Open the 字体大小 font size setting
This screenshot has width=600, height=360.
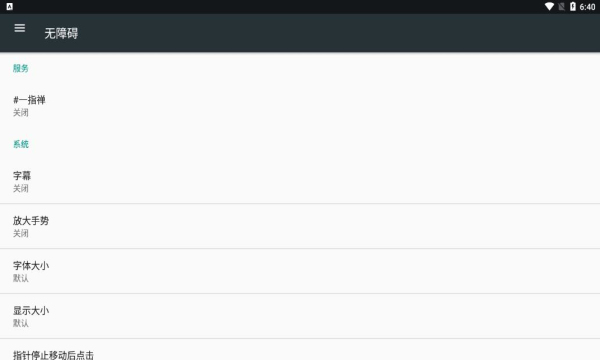pyautogui.click(x=300, y=271)
